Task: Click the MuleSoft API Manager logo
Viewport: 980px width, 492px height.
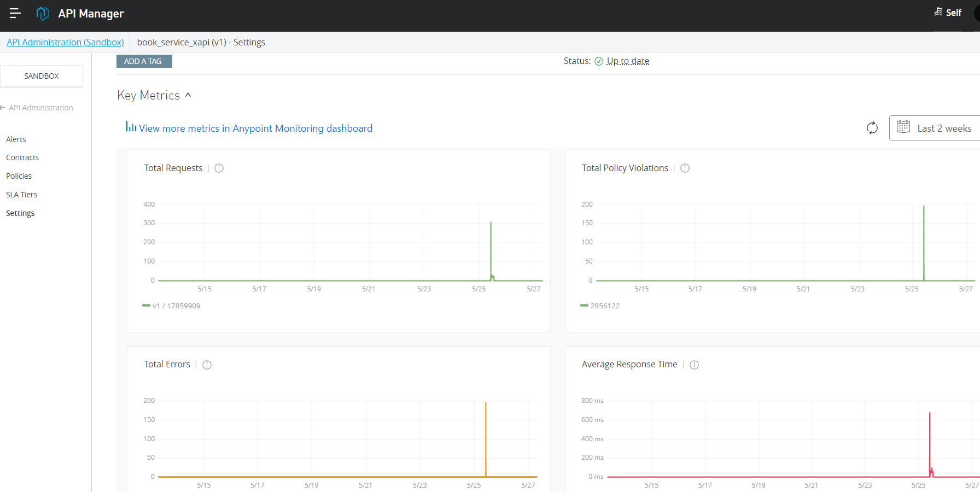Action: pyautogui.click(x=43, y=14)
